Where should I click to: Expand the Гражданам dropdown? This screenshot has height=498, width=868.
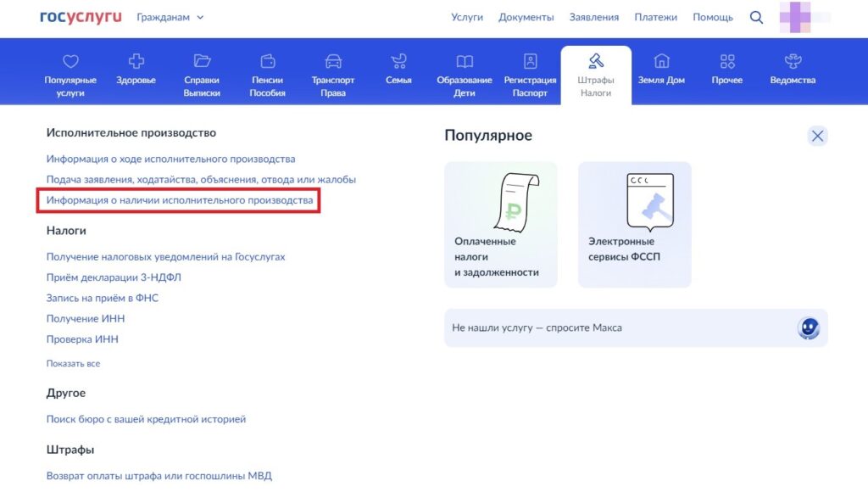coord(170,17)
